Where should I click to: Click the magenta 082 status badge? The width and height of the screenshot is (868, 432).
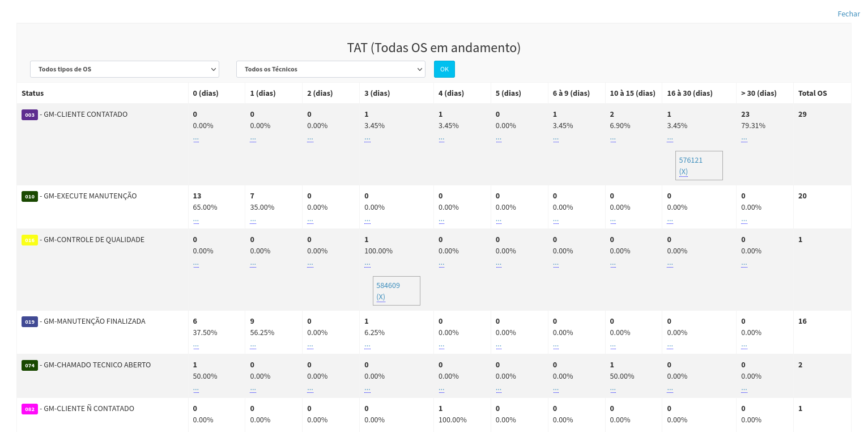click(x=29, y=409)
